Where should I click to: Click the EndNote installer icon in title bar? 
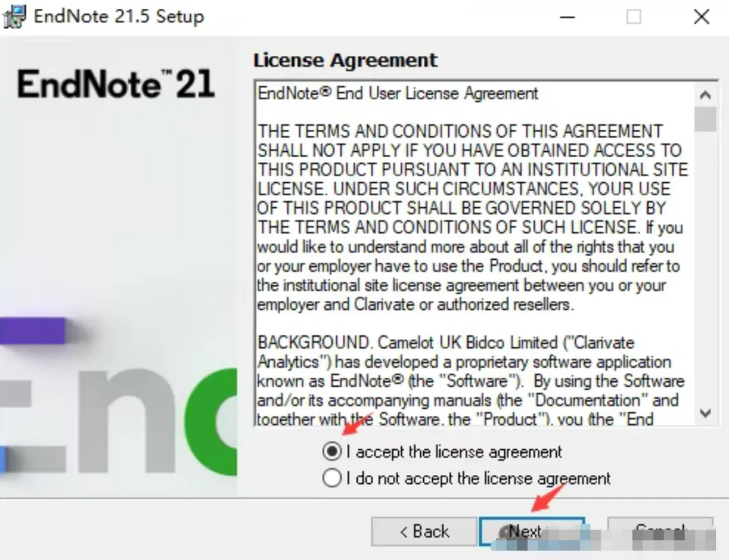(x=14, y=17)
